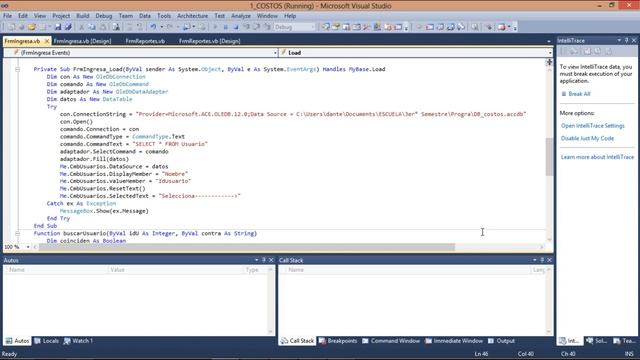Open the 100 % zoom dropdown
The height and width of the screenshot is (360, 640).
[x=28, y=247]
